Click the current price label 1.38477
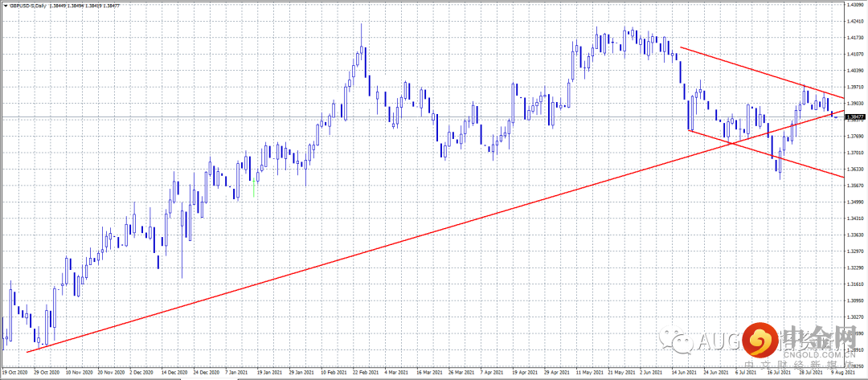Screen dimensions: 868x380 click(x=856, y=117)
